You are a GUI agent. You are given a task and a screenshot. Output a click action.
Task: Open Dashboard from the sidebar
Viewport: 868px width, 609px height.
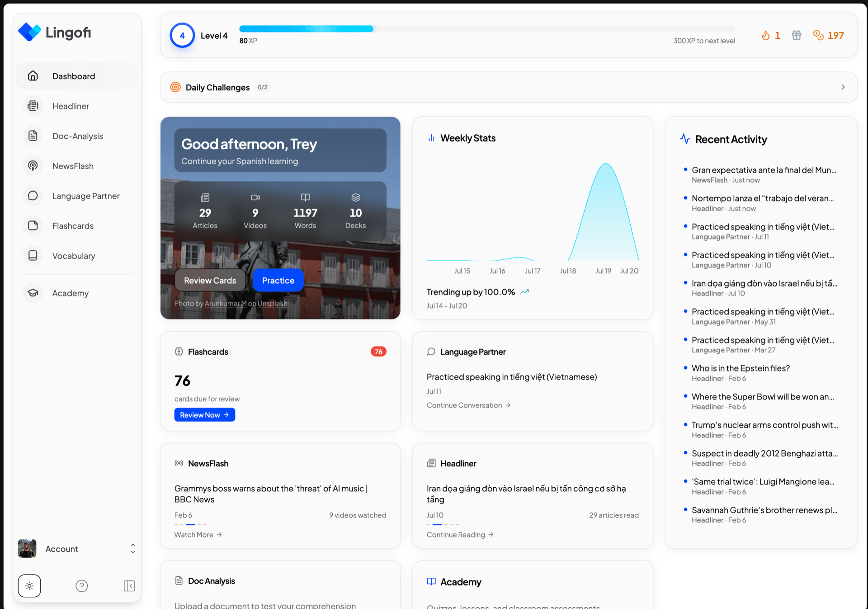77,76
